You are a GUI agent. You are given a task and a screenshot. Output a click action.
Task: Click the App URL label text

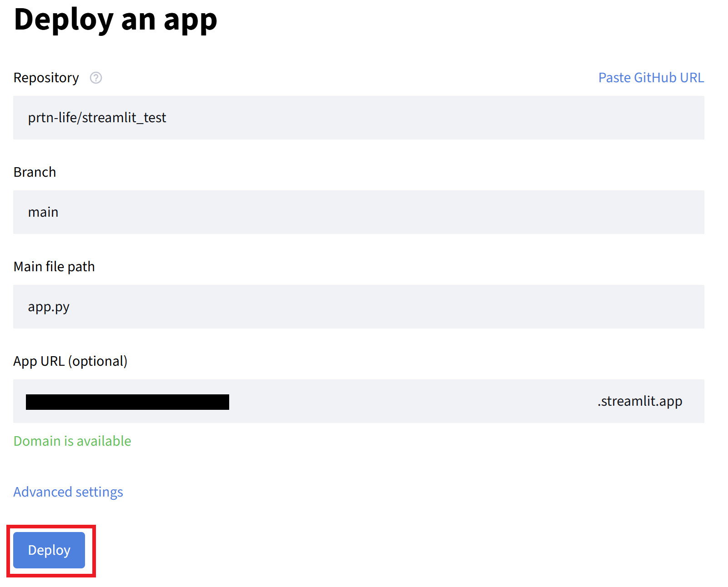pos(39,361)
